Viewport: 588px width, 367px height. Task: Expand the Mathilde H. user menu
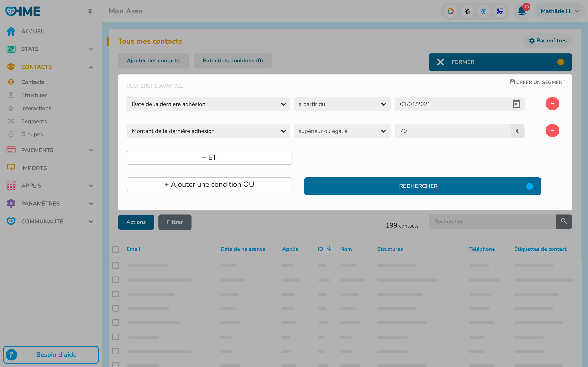click(560, 11)
